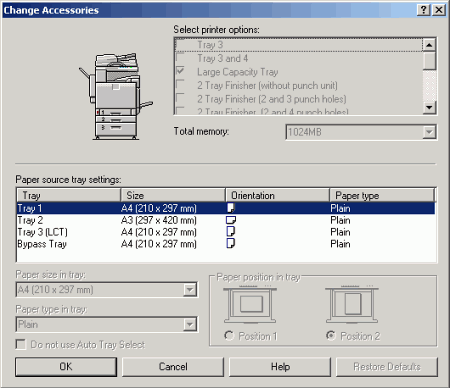Viewport: 450px width, 388px height.
Task: Click Plain paper type for Tray 1
Action: (340, 208)
